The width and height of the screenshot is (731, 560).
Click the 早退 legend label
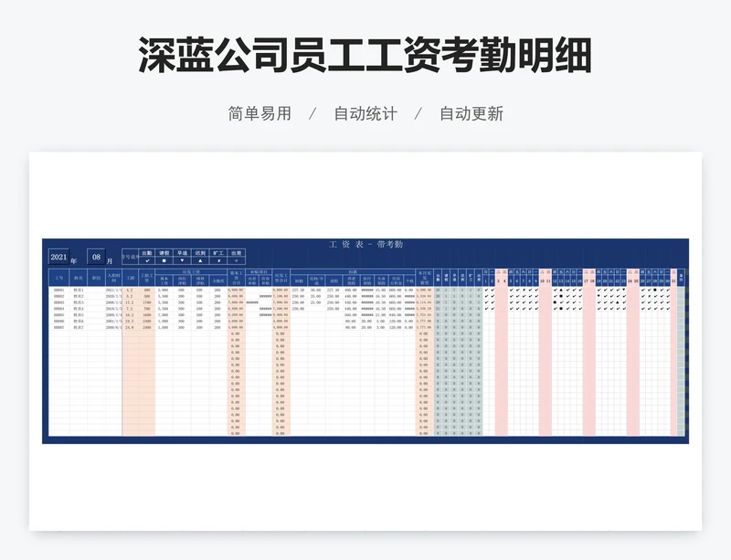click(x=182, y=253)
